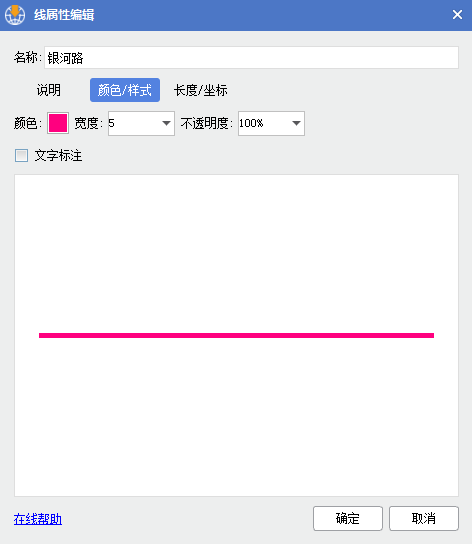Select the 颜色/样式 tab
472x544 pixels.
[125, 90]
